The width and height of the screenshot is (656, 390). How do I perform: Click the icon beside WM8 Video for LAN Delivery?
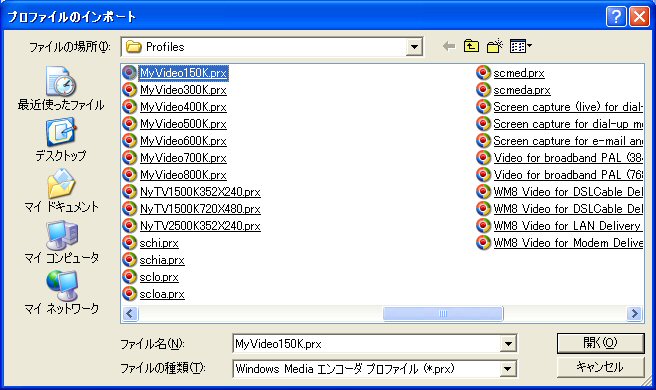click(x=483, y=226)
